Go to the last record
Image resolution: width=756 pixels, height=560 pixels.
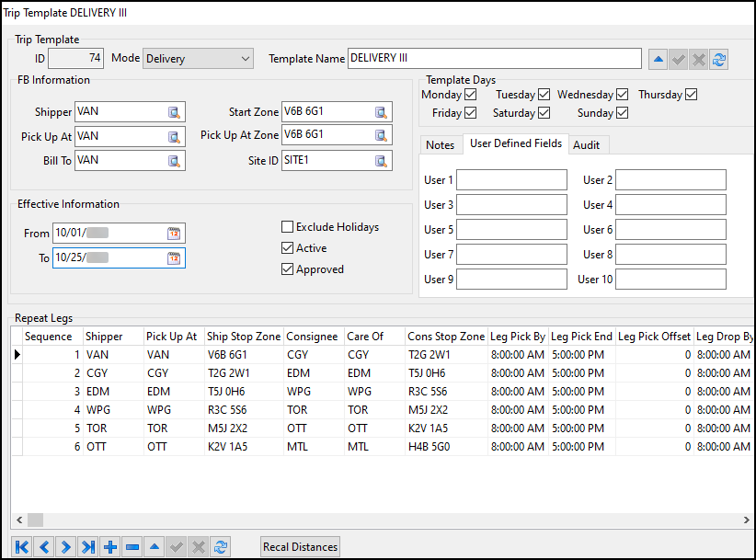click(87, 546)
